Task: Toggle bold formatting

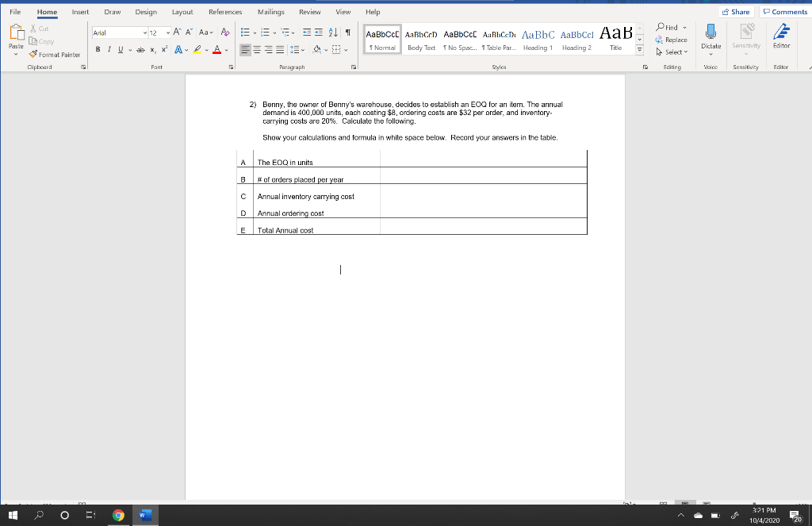Action: (98, 49)
